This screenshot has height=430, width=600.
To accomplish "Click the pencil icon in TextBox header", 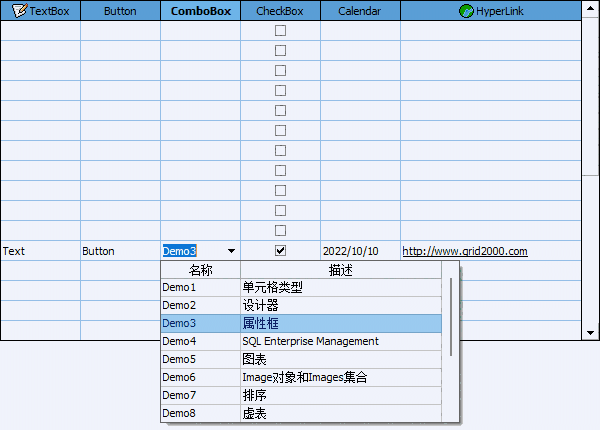I will (x=19, y=11).
